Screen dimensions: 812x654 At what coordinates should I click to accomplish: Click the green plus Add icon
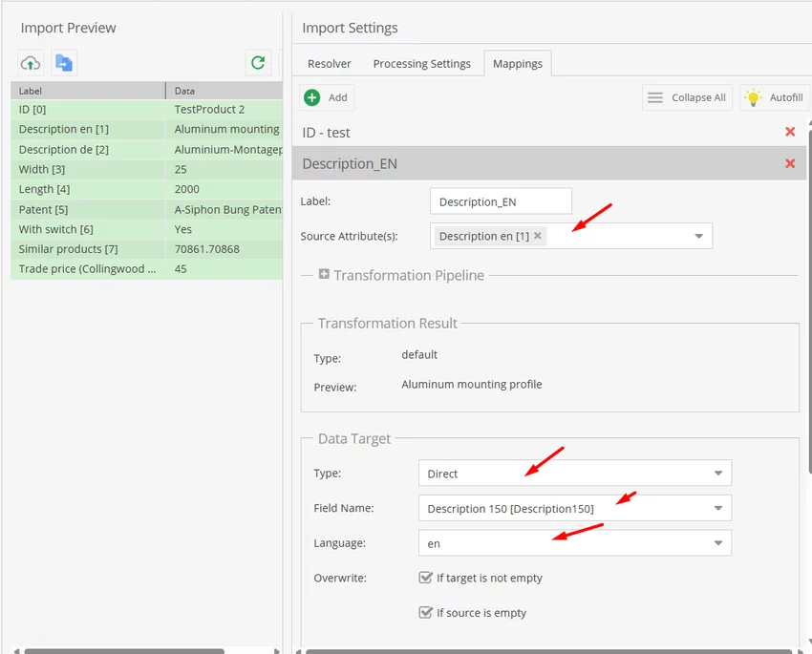[311, 97]
